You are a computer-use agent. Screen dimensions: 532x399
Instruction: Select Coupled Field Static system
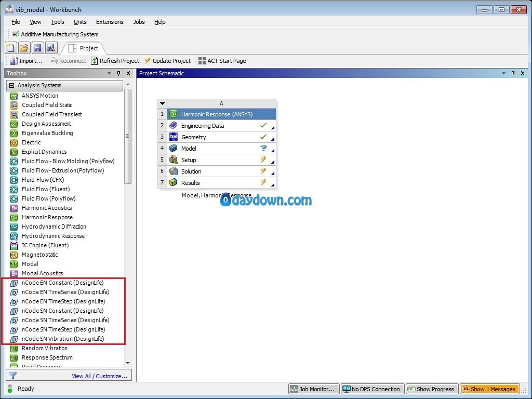coord(47,105)
